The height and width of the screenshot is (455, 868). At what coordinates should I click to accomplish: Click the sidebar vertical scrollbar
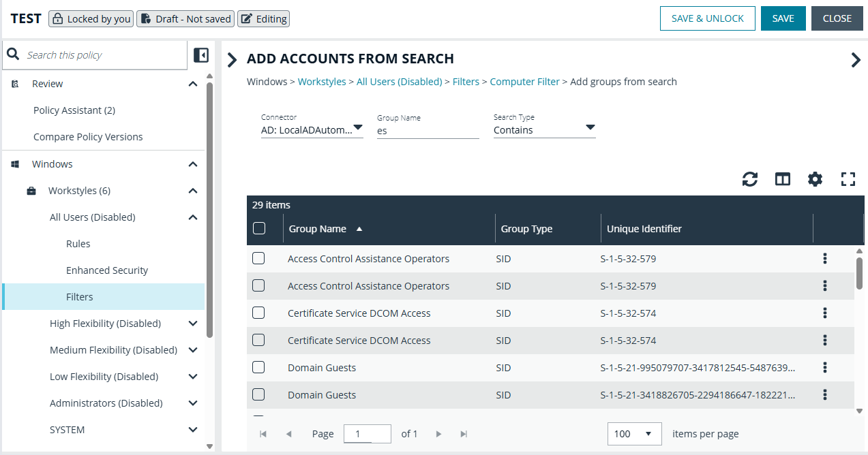click(x=210, y=210)
